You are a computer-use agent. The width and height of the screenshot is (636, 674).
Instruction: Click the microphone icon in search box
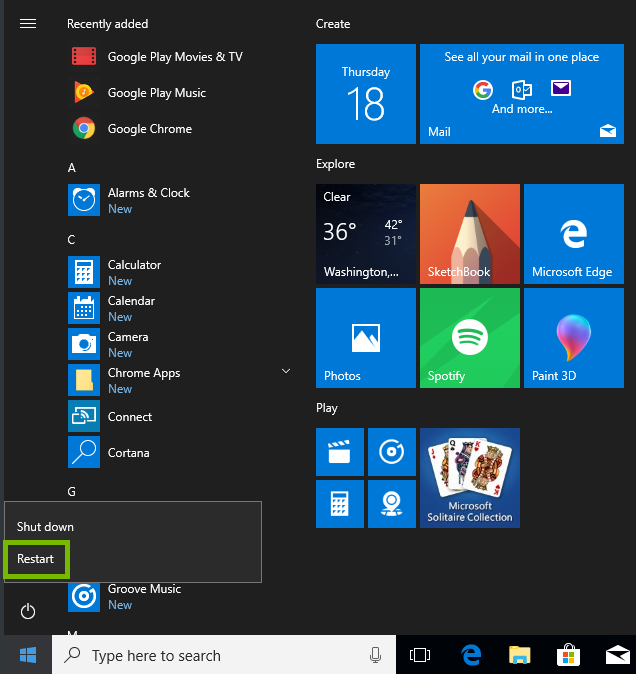[x=375, y=655]
